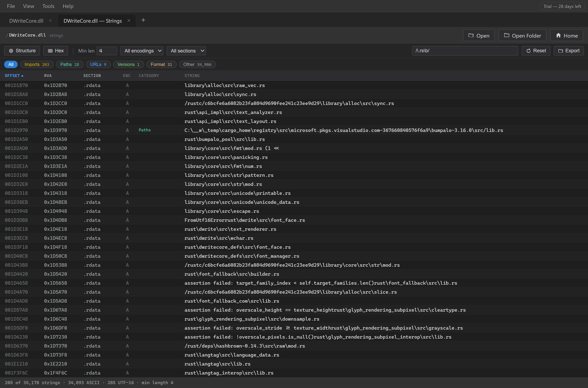Select row rust\font_fallback\src\builder.rs
The image size is (588, 388).
point(294,274)
